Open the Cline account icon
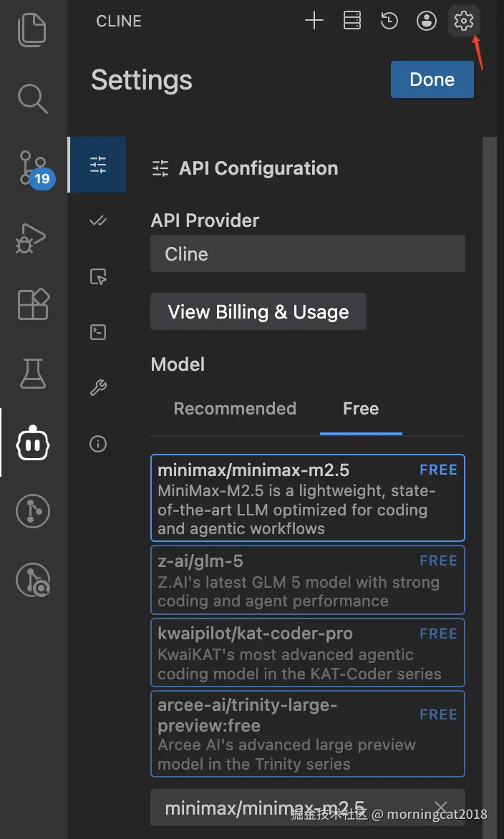 [x=427, y=21]
